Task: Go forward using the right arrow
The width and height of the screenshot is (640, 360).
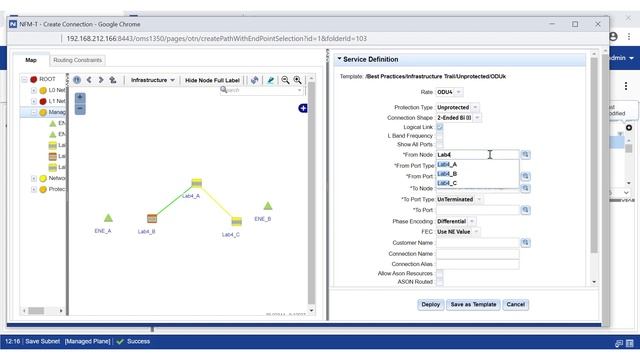Action: (101, 80)
